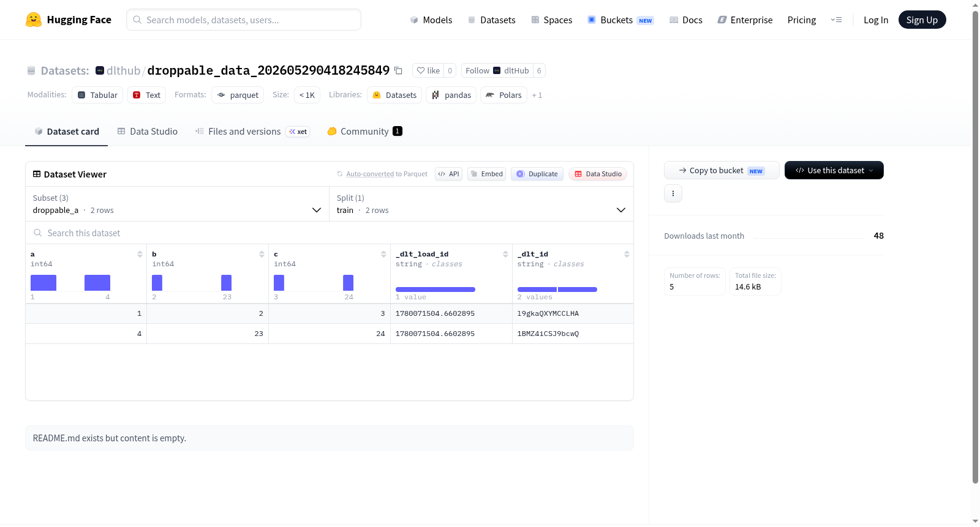This screenshot has width=980, height=527.
Task: Open Data Studio from viewer toolbar
Action: click(x=598, y=174)
